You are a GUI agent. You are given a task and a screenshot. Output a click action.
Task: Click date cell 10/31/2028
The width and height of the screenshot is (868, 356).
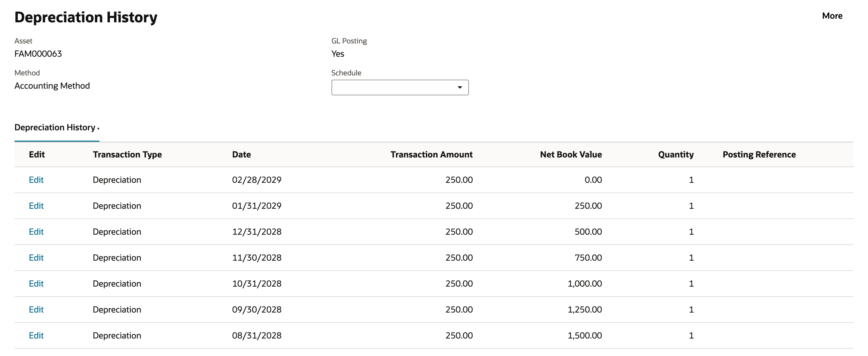click(x=257, y=284)
